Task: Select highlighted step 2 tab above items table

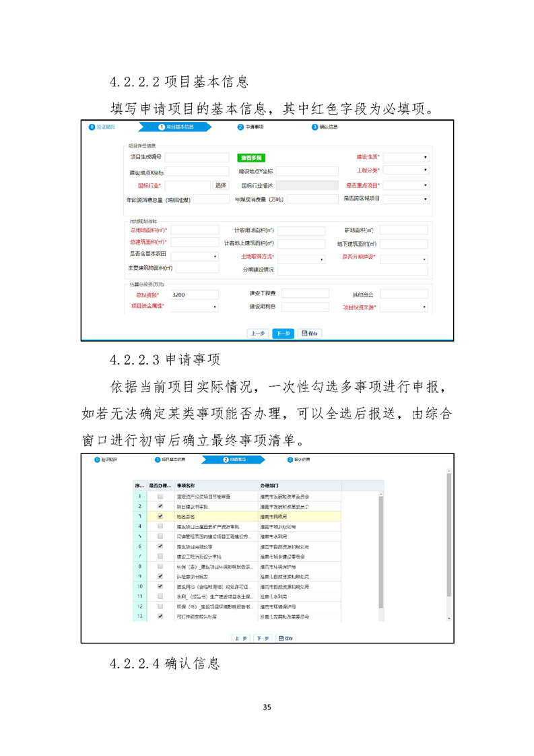Action: [x=234, y=460]
